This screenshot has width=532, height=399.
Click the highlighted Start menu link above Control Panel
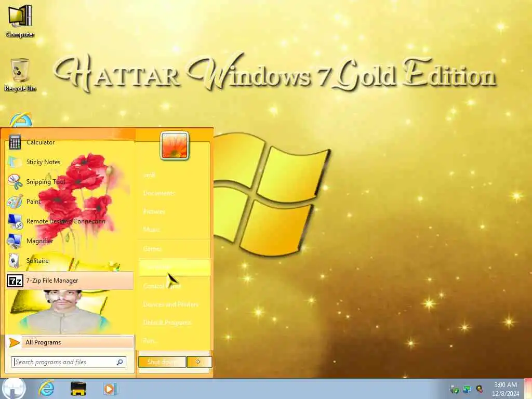(x=175, y=268)
